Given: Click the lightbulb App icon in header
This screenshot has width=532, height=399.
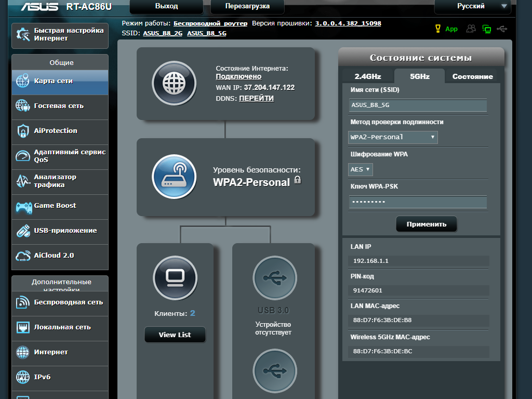Looking at the screenshot, I should pyautogui.click(x=437, y=29).
